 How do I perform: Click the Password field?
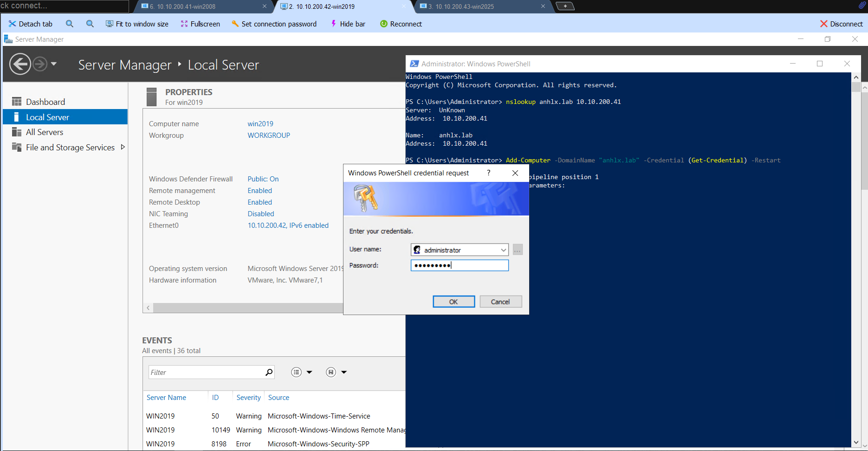[x=460, y=265]
